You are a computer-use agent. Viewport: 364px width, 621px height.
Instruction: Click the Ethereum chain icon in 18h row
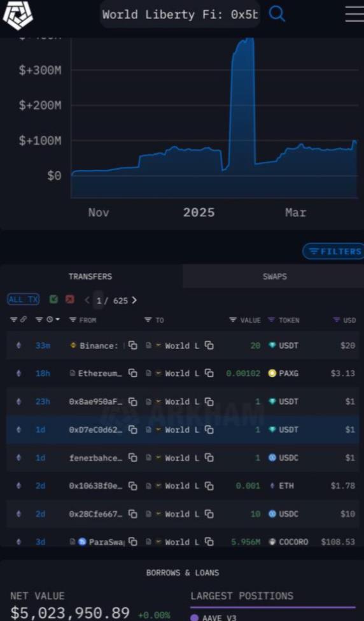18,373
